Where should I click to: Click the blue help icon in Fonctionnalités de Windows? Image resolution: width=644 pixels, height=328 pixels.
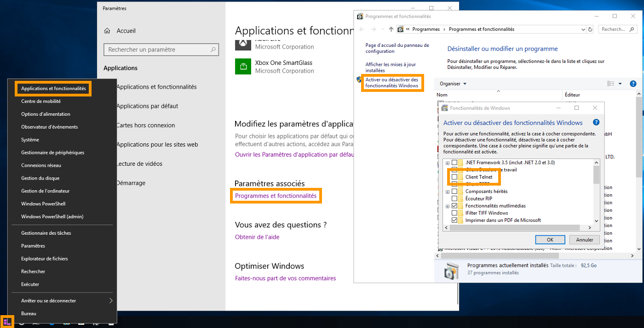click(x=596, y=123)
